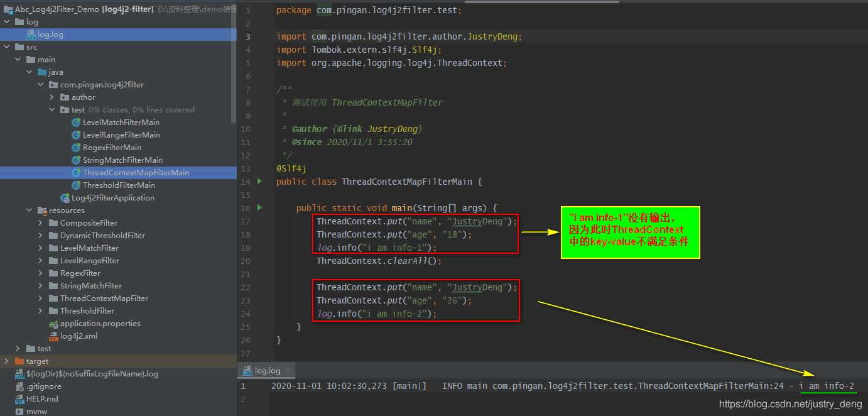Open ThresholdFilterMain class
The width and height of the screenshot is (868, 416).
[119, 185]
